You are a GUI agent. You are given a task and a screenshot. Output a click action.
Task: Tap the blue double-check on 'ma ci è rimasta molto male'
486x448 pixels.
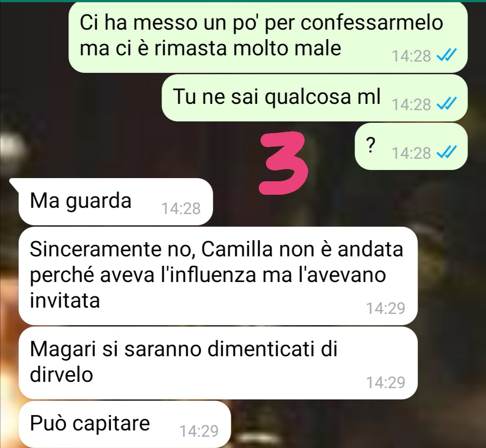(446, 56)
